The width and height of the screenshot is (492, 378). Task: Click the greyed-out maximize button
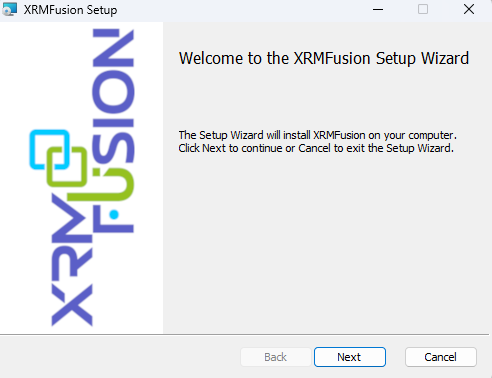coord(423,9)
